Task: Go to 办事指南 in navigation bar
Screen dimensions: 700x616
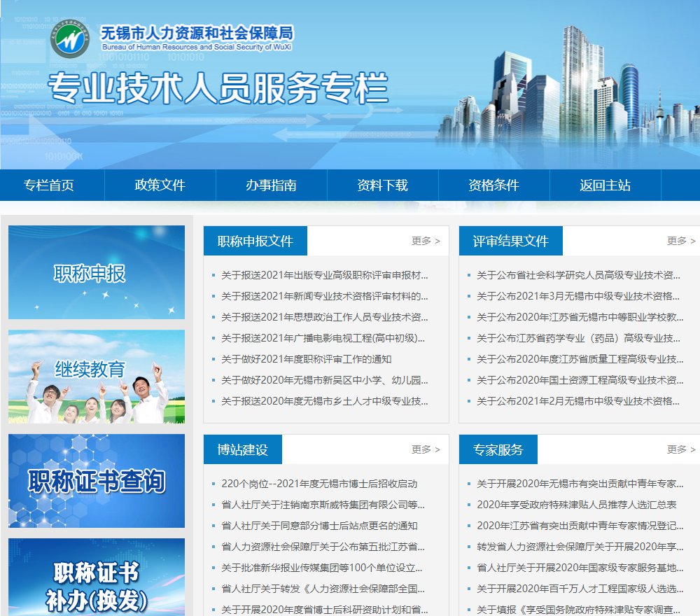Action: click(x=271, y=185)
